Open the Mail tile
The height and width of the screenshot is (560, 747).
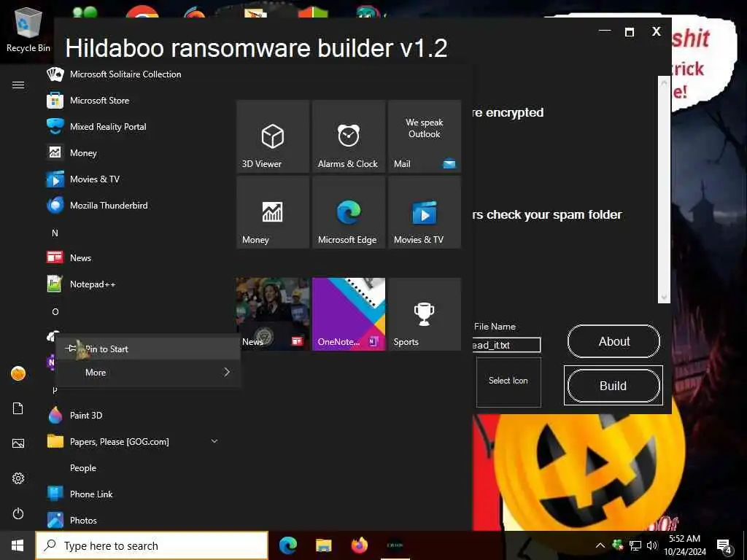pyautogui.click(x=425, y=136)
